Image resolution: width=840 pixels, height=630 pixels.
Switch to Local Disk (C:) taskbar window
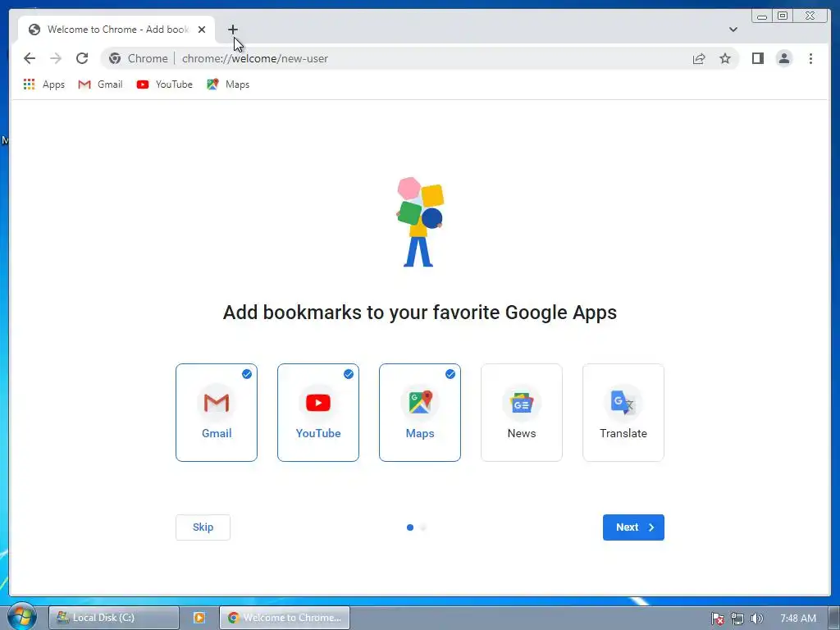point(113,618)
